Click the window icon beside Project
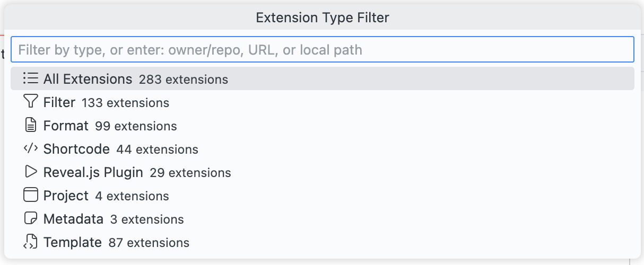644x265 pixels. [31, 196]
